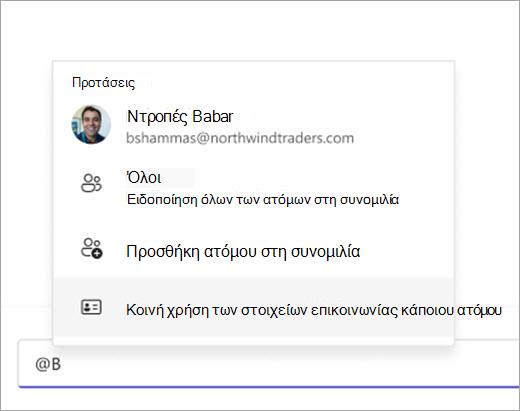Click the message box containing @B

[x=269, y=364]
